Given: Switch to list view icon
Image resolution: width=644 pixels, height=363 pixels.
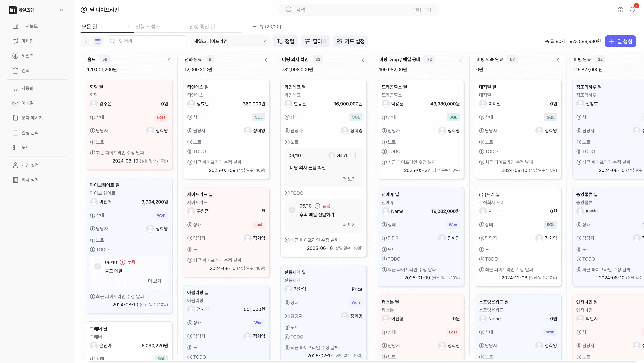Looking at the screenshot, I should click(x=98, y=41).
